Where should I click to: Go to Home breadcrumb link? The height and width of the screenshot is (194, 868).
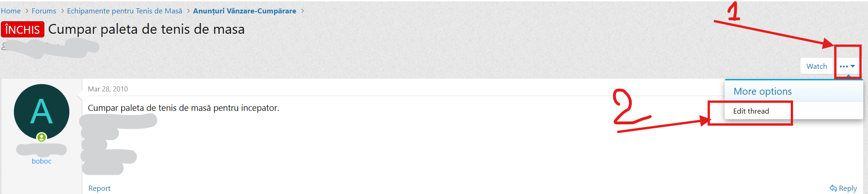[11, 11]
